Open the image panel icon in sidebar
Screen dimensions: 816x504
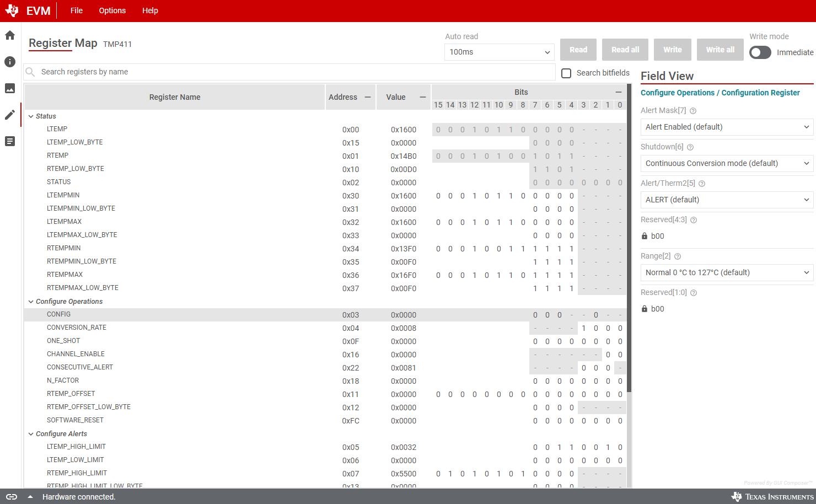tap(10, 88)
